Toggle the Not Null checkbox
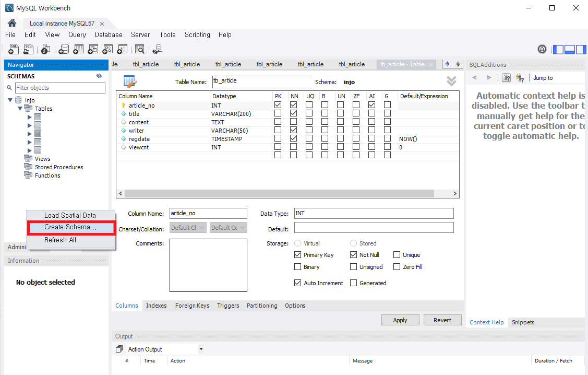Viewport: 588px width, 375px height. tap(353, 255)
